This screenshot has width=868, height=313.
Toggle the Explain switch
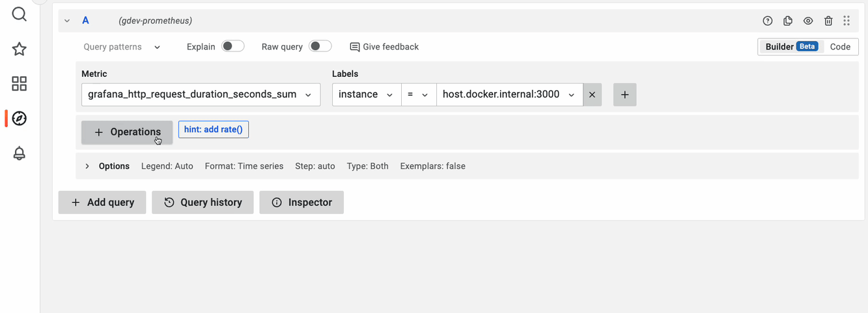(x=232, y=46)
